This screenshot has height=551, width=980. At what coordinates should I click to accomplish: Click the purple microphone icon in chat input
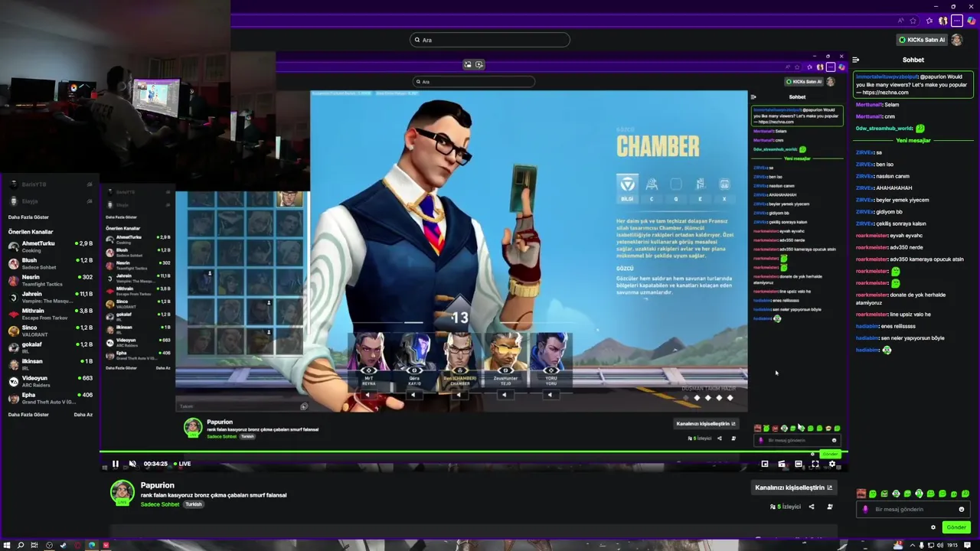[x=866, y=510]
